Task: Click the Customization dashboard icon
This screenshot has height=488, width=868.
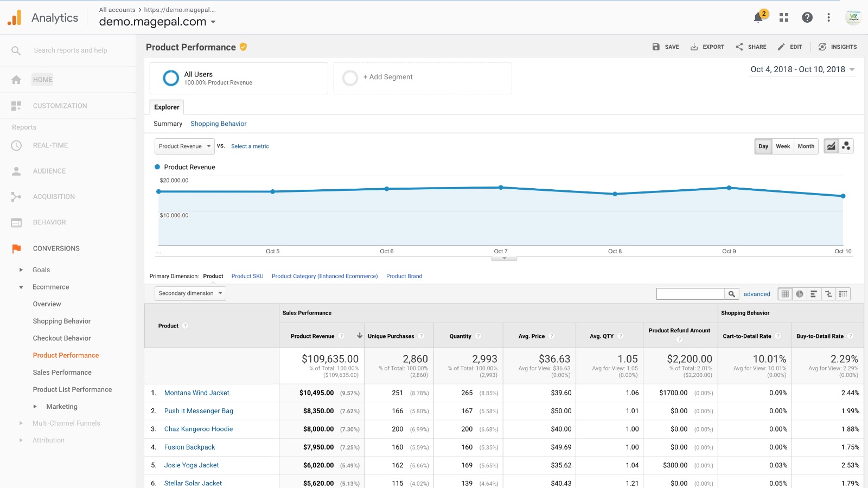Action: point(16,106)
